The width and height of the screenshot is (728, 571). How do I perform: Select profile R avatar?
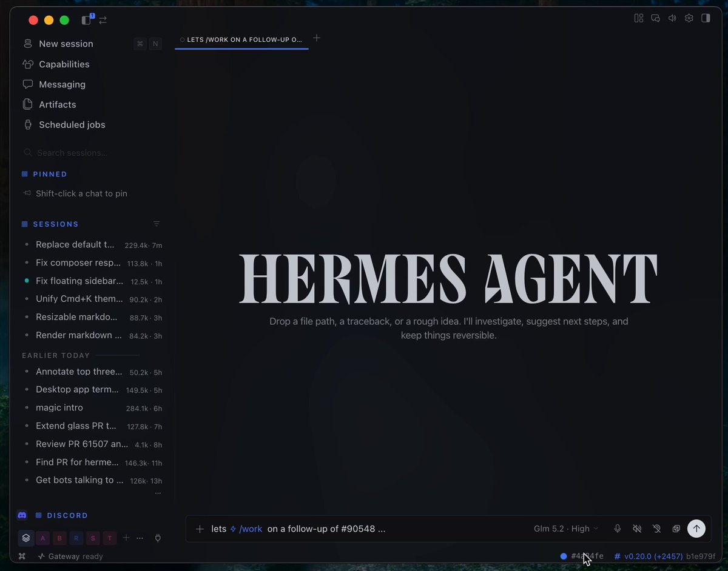pyautogui.click(x=76, y=538)
